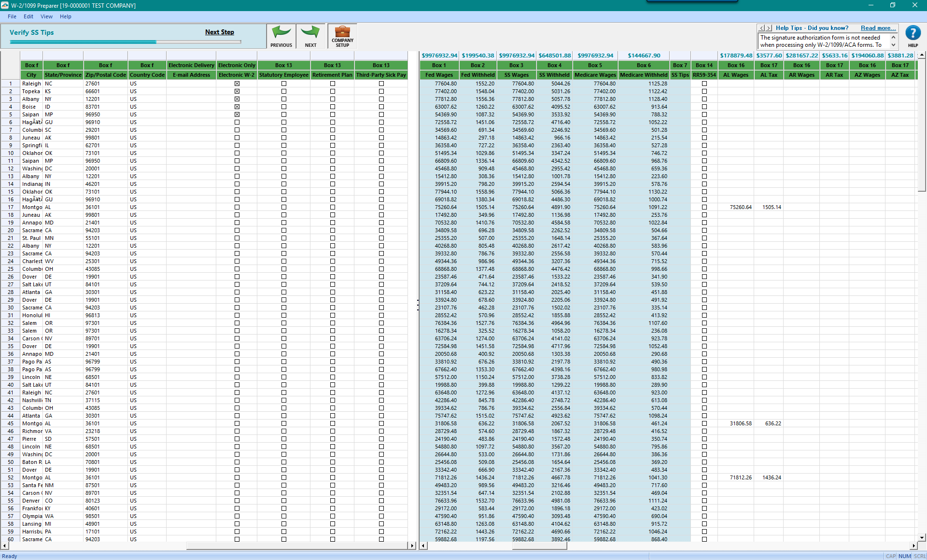Check Statutory Employee for Topeka row 2

[x=284, y=91]
